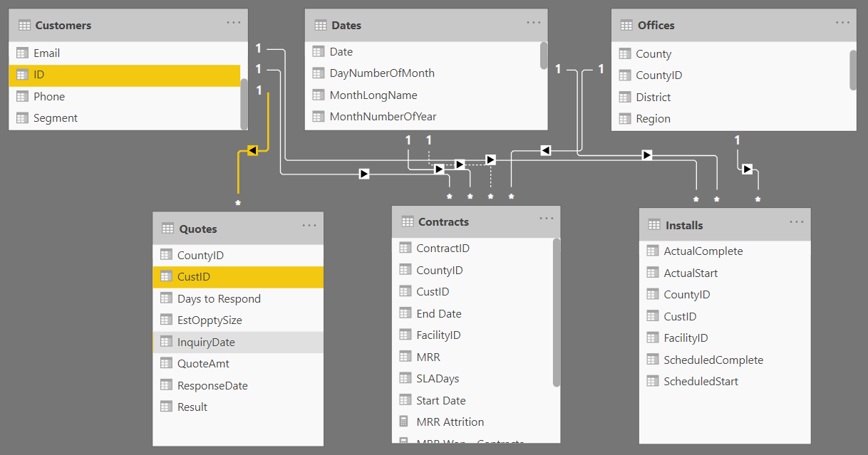Open the Contracts table more options menu
This screenshot has height=455, width=868.
(547, 219)
